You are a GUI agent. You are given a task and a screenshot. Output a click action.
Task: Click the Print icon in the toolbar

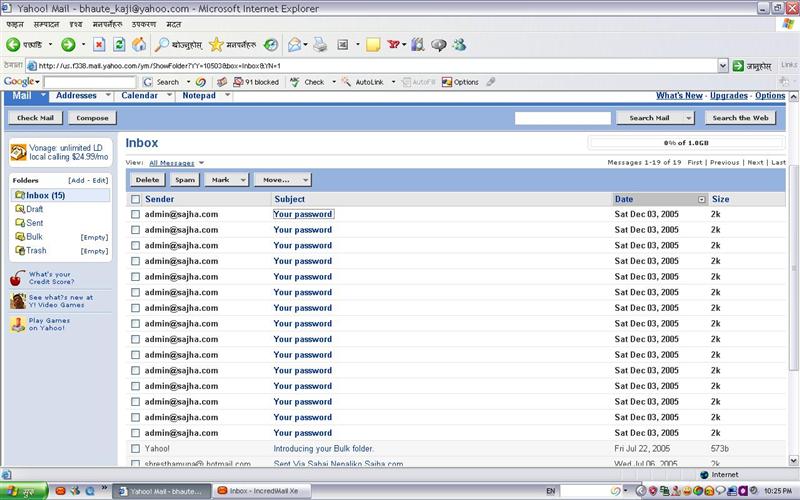point(320,45)
